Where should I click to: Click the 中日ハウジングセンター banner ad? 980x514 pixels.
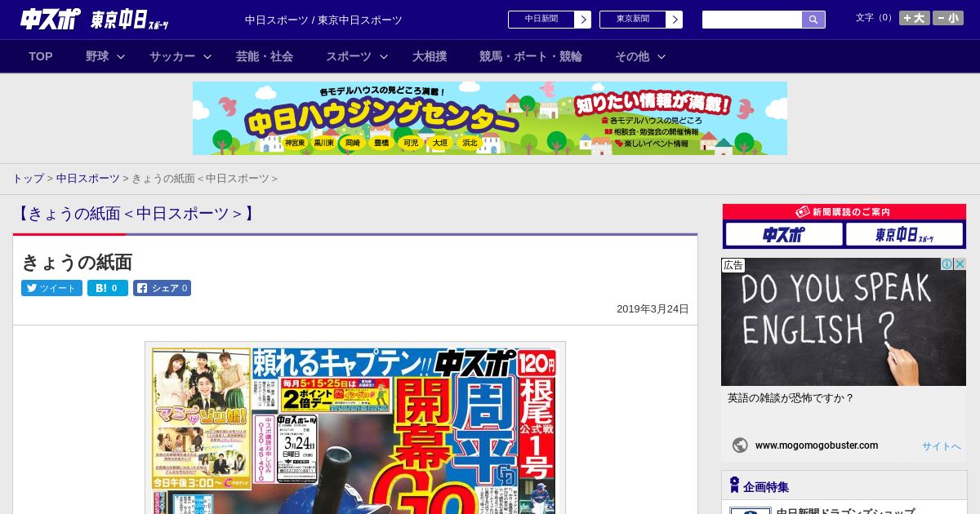point(490,118)
